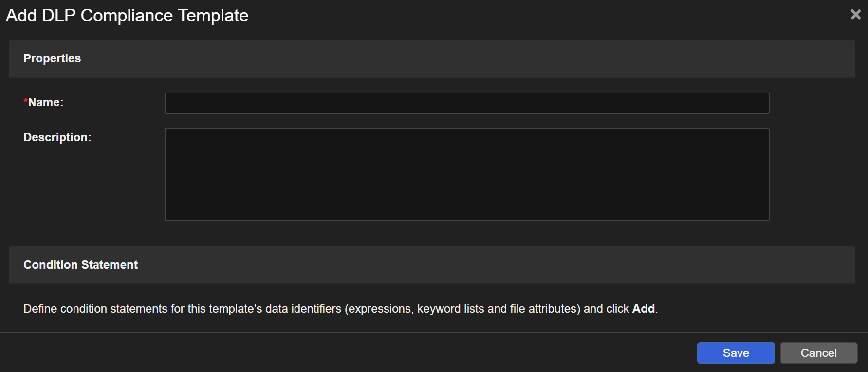868x372 pixels.
Task: Click the bold Add word in instructions
Action: pyautogui.click(x=643, y=309)
